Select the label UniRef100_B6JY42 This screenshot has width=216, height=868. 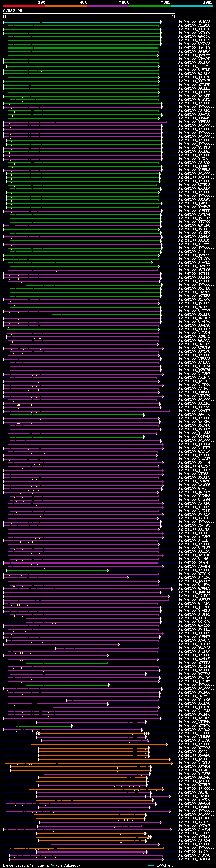(194, 437)
